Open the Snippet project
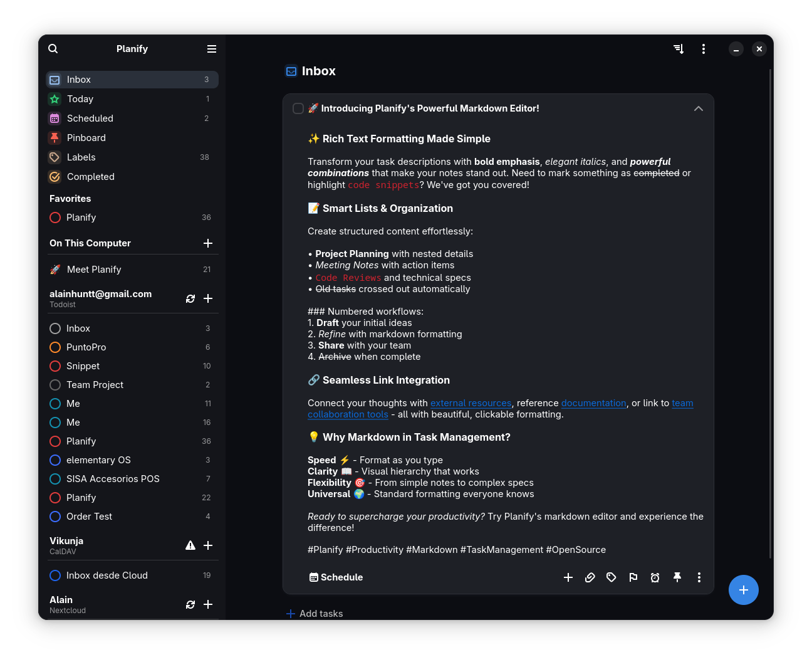This screenshot has width=812, height=662. (132, 366)
